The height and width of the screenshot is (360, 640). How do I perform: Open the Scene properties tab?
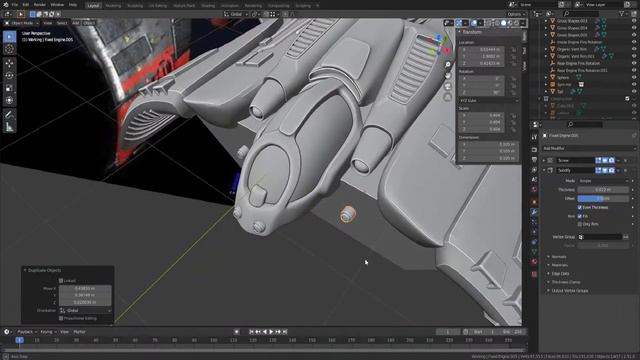tap(534, 180)
